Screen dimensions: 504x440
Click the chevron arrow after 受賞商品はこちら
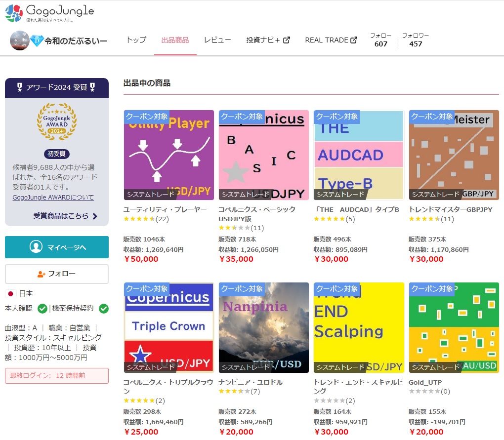pos(95,216)
